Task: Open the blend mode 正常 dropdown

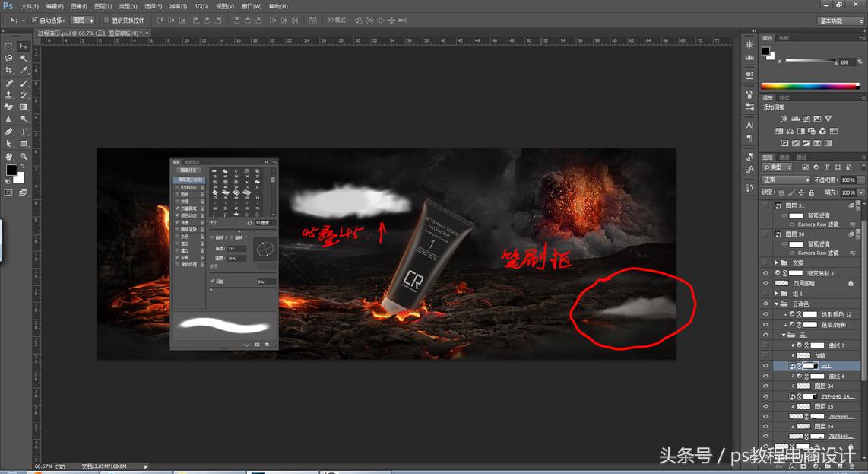Action: [786, 180]
